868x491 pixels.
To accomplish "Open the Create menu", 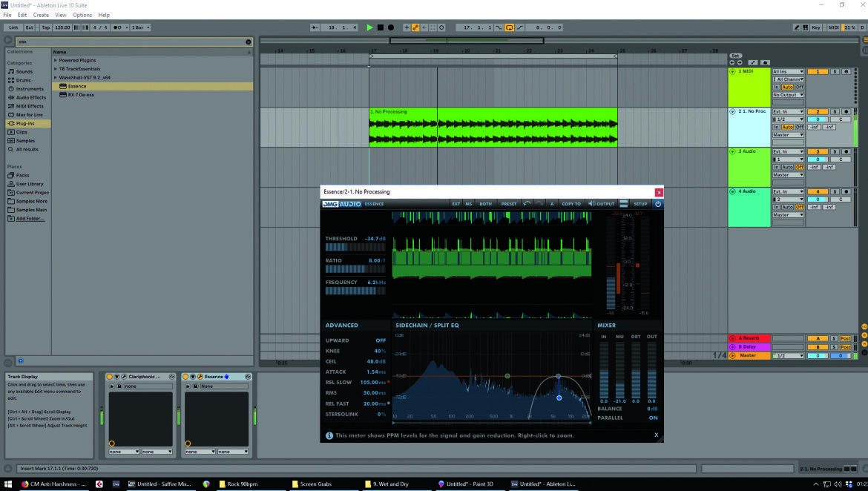I will [40, 15].
